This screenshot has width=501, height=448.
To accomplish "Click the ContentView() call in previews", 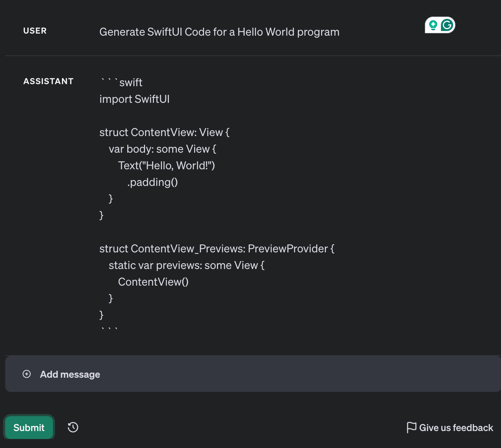I will pos(153,282).
